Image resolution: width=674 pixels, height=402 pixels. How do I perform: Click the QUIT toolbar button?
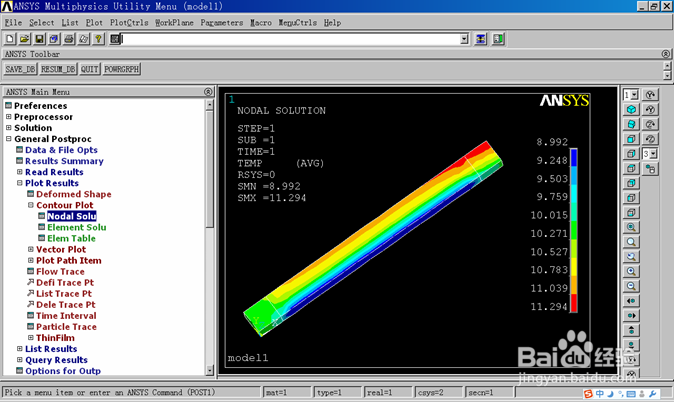[89, 69]
